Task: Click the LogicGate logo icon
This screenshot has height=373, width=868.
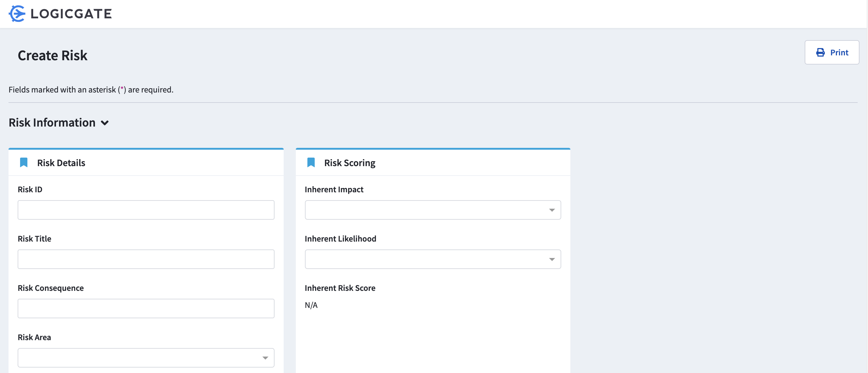Action: 17,14
